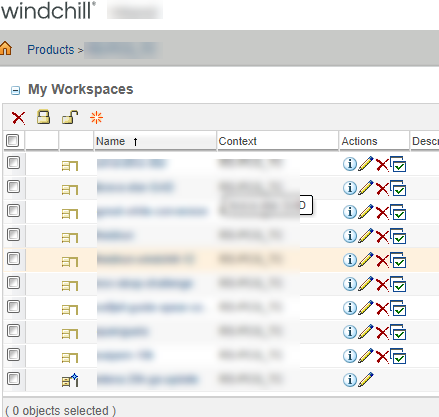439x417 pixels.
Task: Click the workspace icon in first row
Action: [x=70, y=166]
